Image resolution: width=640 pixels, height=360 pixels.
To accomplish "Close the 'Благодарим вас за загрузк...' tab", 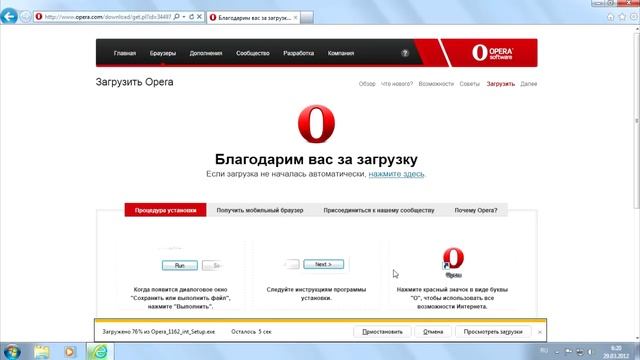I will (x=296, y=18).
